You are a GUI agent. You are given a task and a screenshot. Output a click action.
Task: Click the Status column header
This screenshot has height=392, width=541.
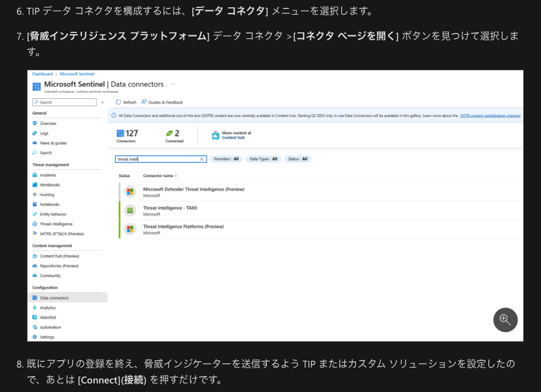point(124,176)
